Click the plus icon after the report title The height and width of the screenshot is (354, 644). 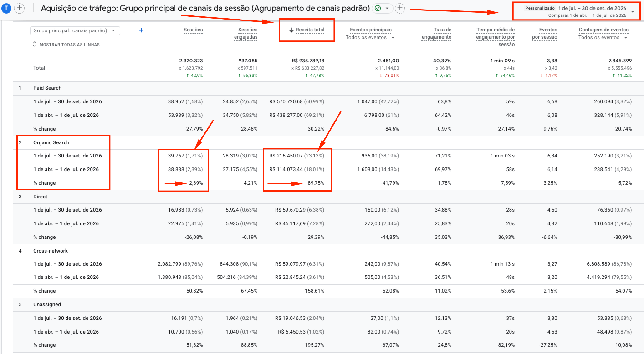[x=400, y=8]
